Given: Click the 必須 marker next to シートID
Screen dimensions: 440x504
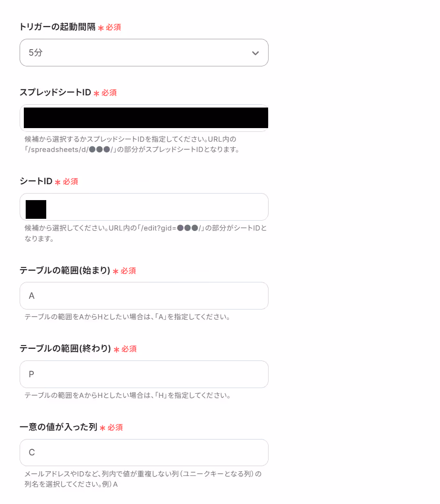Looking at the screenshot, I should point(71,181).
